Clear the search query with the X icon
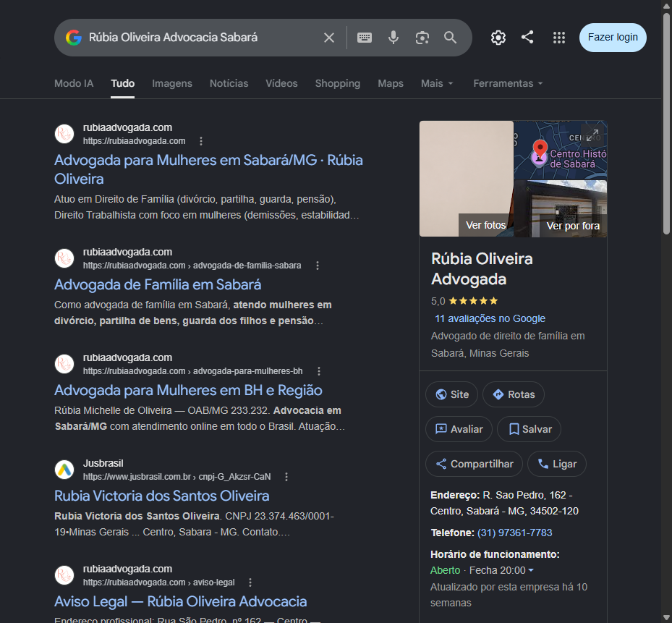Screen dimensions: 672x623 tap(328, 38)
